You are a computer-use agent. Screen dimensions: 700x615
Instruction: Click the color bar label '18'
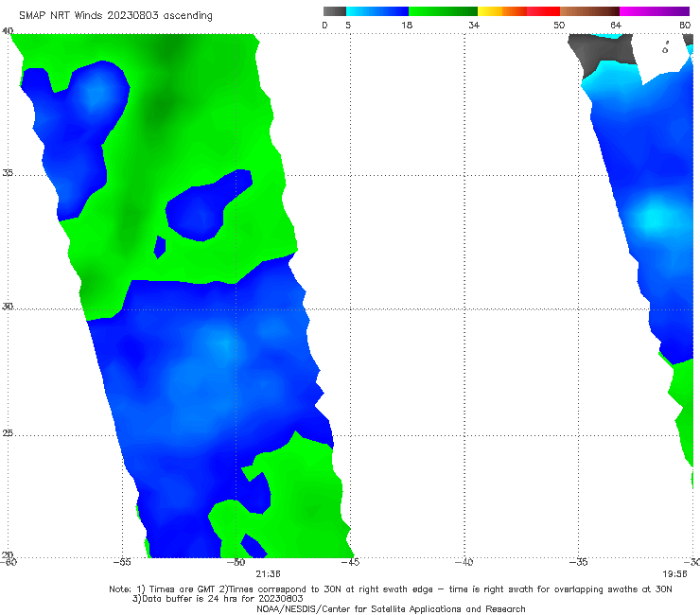(x=407, y=25)
